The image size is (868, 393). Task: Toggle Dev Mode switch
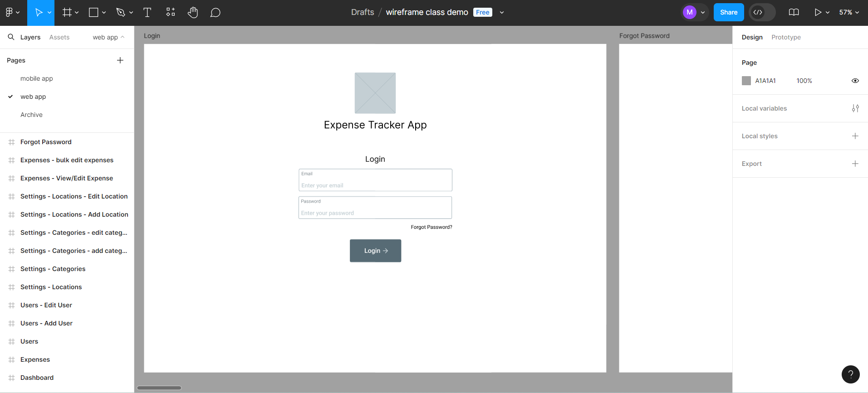[x=762, y=13]
